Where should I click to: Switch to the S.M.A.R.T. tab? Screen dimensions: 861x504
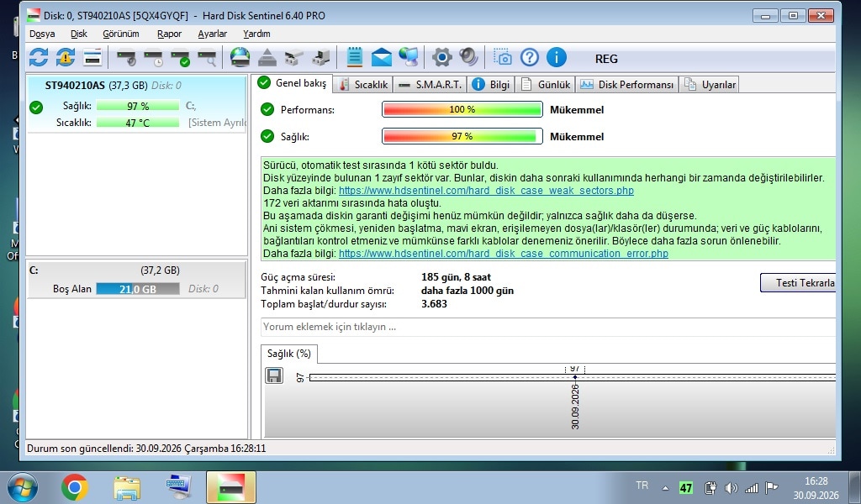coord(430,85)
